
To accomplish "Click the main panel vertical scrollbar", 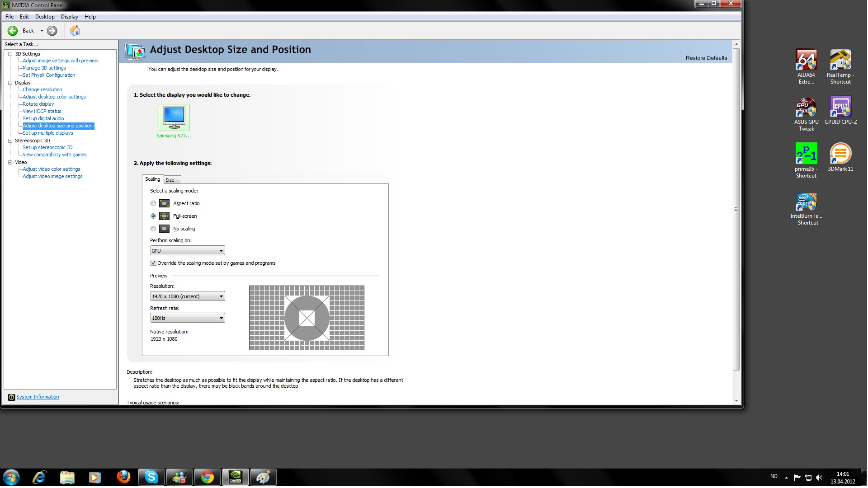I will (736, 209).
